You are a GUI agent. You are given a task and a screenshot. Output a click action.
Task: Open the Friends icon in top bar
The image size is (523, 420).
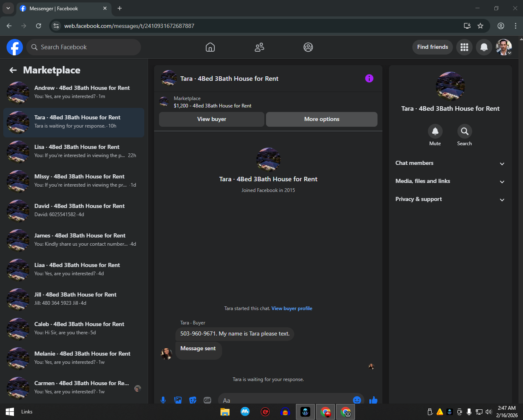pos(259,47)
